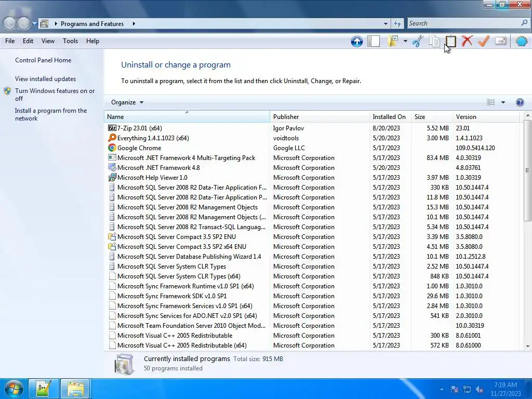Screen dimensions: 532x399
Task: Click the search magnifier icon
Action: [x=524, y=23]
